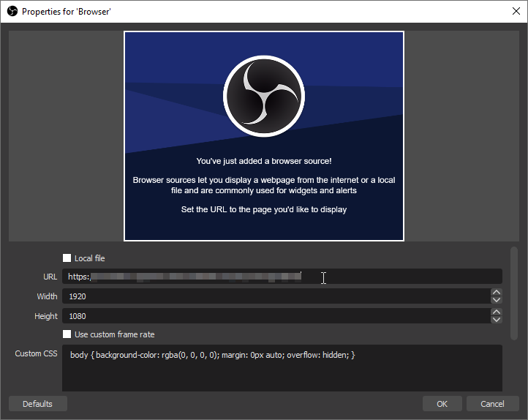Click the OBS logo in title bar
This screenshot has width=528, height=420.
click(12, 12)
